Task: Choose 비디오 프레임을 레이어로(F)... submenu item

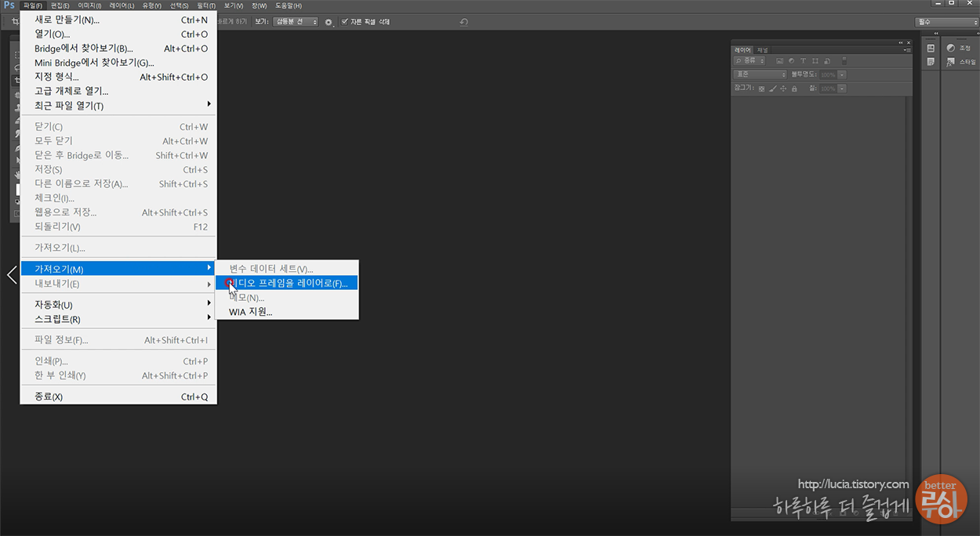Action: click(x=288, y=283)
